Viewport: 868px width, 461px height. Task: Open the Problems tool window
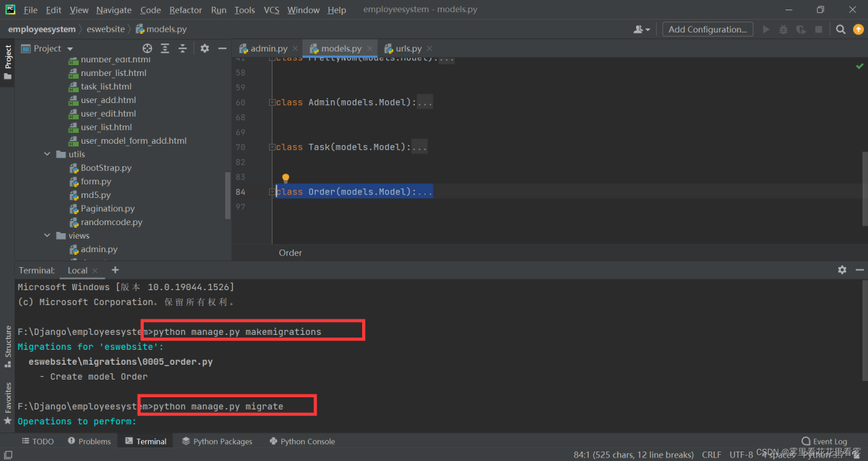click(x=89, y=441)
